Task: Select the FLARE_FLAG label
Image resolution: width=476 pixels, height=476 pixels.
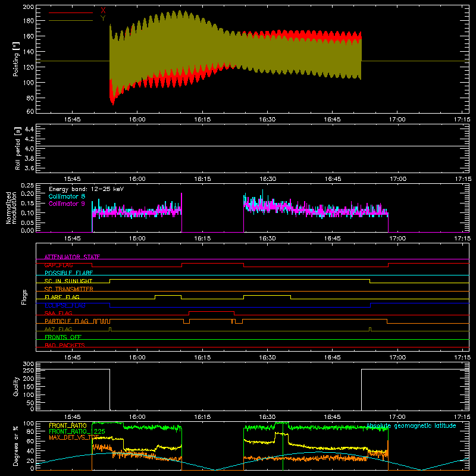Action: coord(62,297)
